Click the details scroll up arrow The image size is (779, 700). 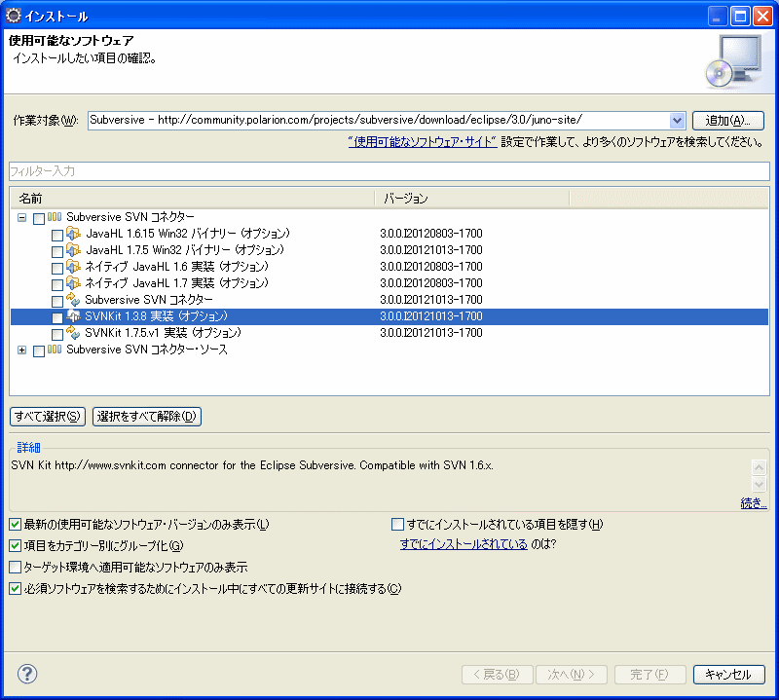759,467
